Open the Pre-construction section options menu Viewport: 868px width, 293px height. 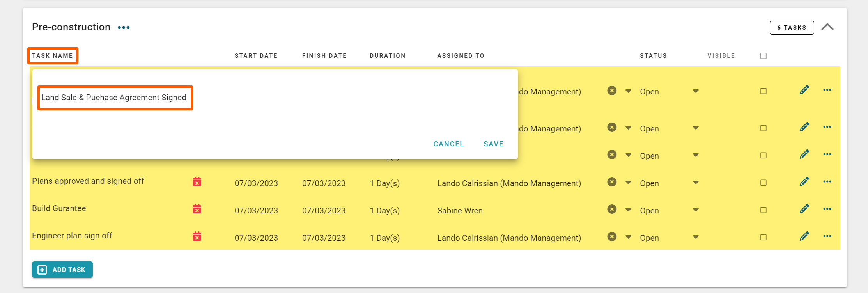124,28
